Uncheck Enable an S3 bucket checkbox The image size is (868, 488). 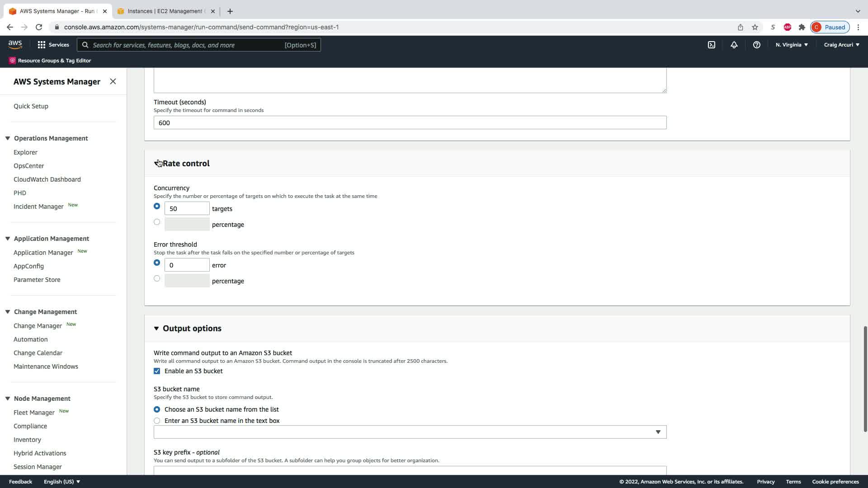[157, 371]
